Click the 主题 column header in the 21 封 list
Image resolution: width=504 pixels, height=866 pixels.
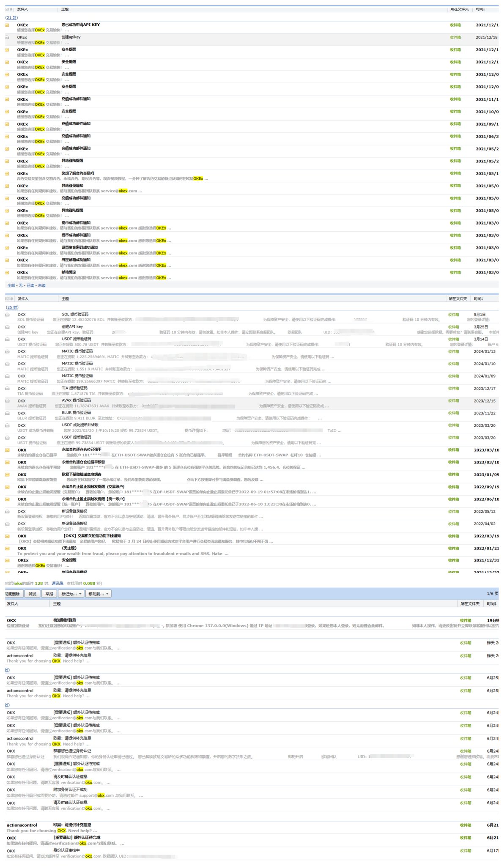tap(65, 9)
